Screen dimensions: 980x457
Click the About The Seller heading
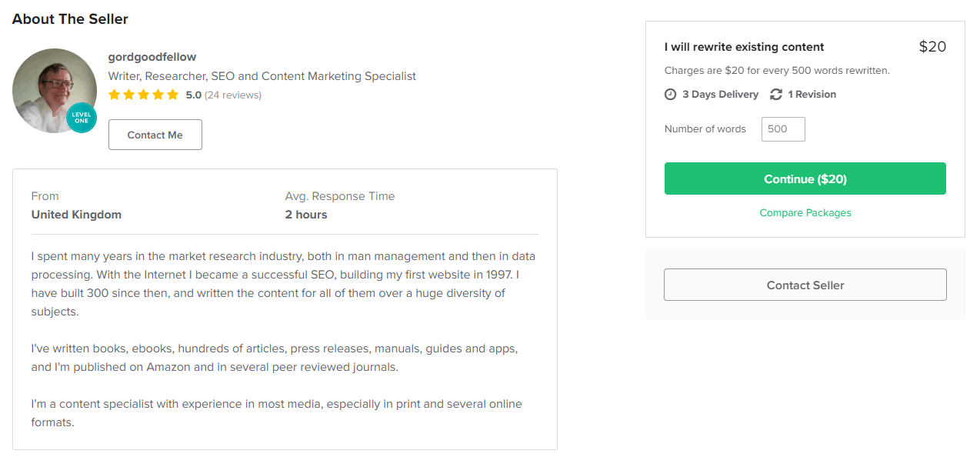pyautogui.click(x=70, y=19)
